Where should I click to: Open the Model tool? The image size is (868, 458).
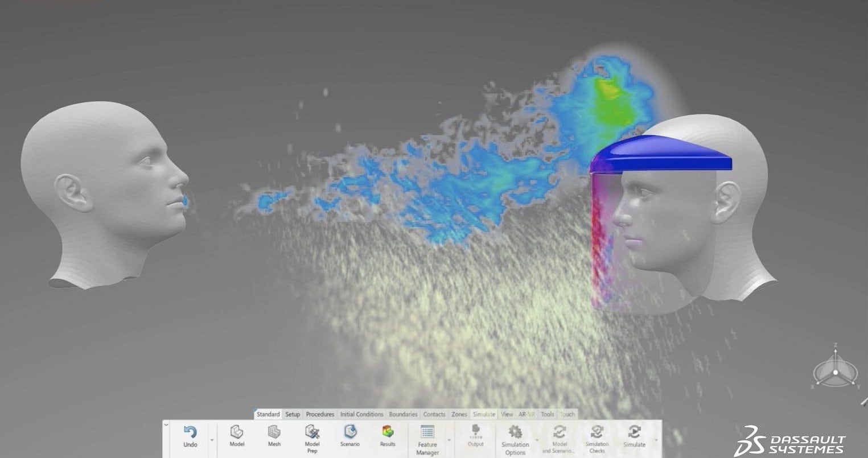pos(237,432)
